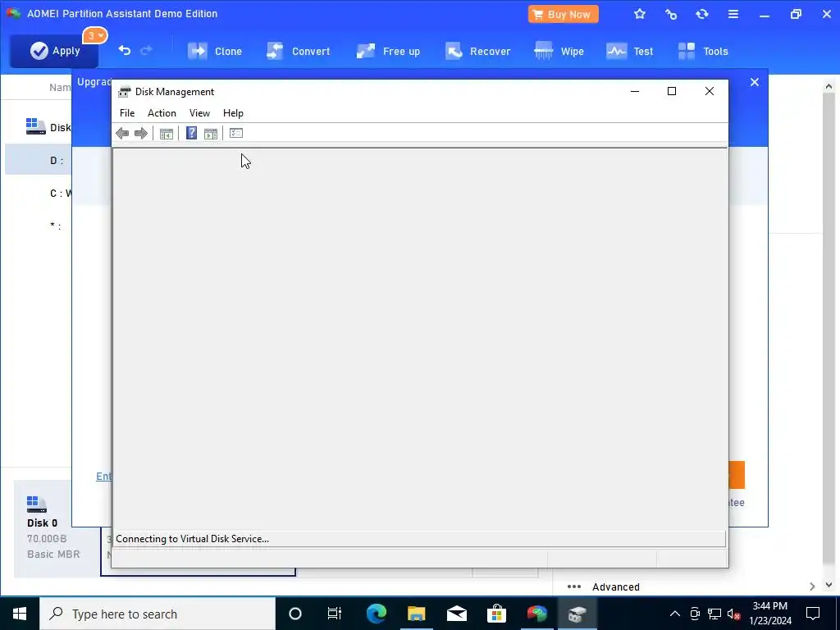Screen dimensions: 840x630
Task: Open the Convert tool in AOMEI
Action: coord(298,52)
